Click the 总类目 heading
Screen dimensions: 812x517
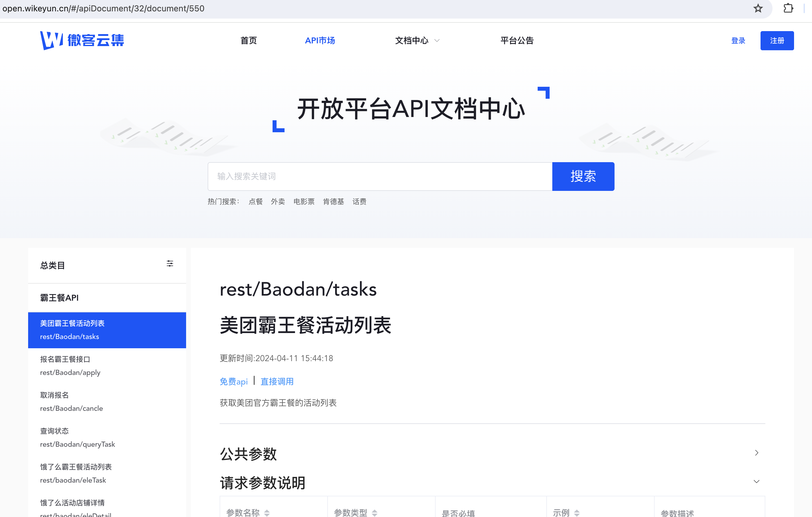coord(52,265)
